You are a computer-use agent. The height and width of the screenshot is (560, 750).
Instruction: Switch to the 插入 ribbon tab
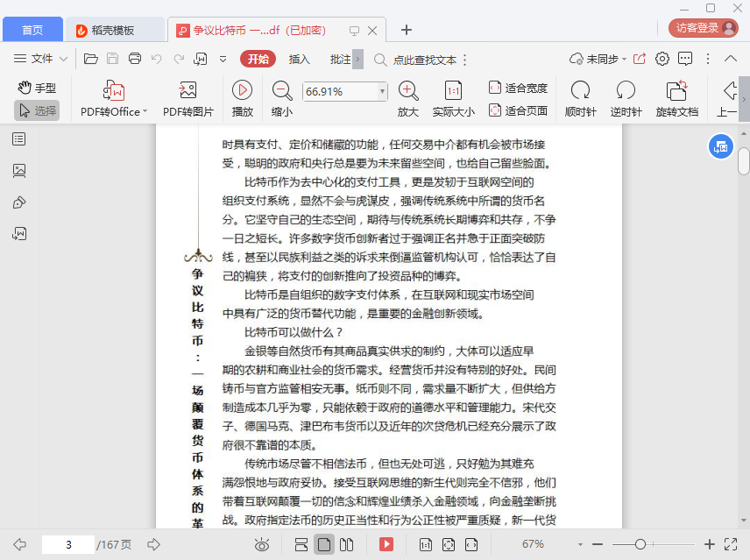(x=300, y=59)
